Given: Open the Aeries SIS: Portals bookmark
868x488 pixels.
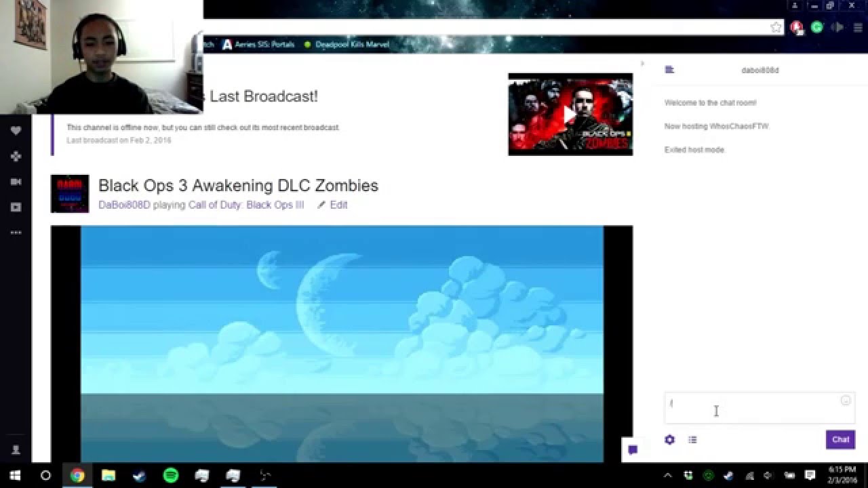Looking at the screenshot, I should pos(258,45).
